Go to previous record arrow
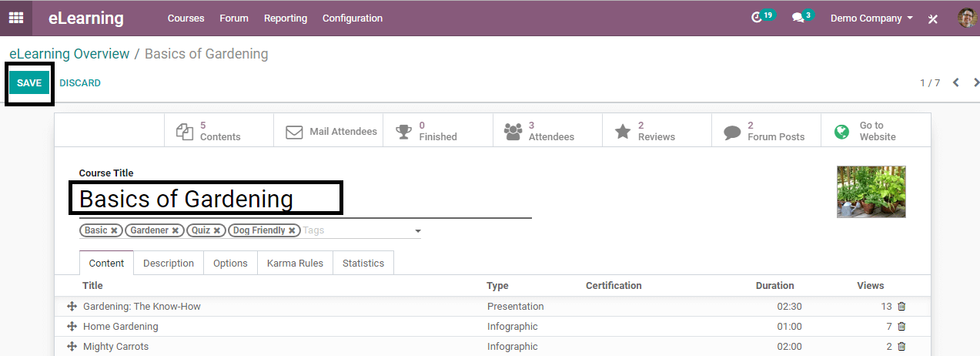This screenshot has height=356, width=980. (x=956, y=82)
